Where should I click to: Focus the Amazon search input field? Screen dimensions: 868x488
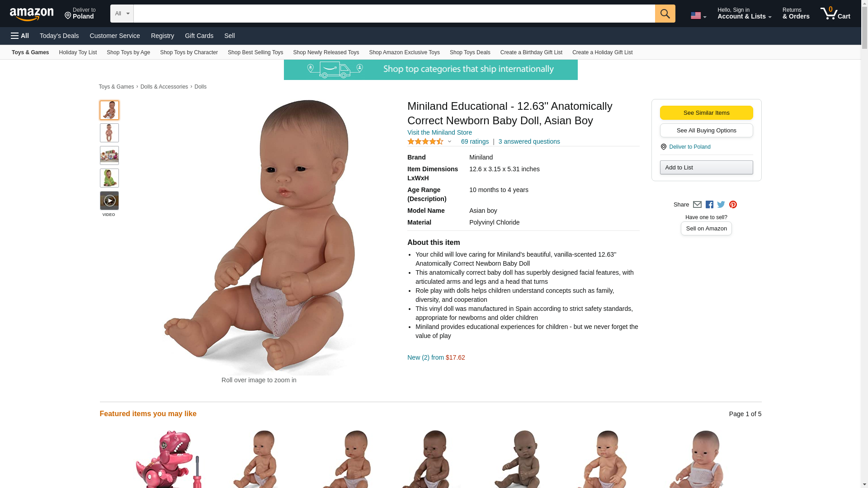394,14
